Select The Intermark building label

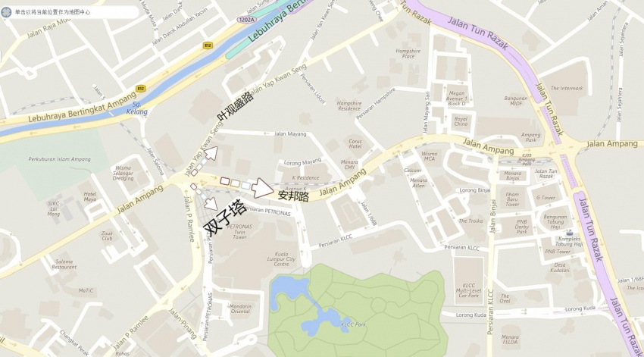pos(567,89)
